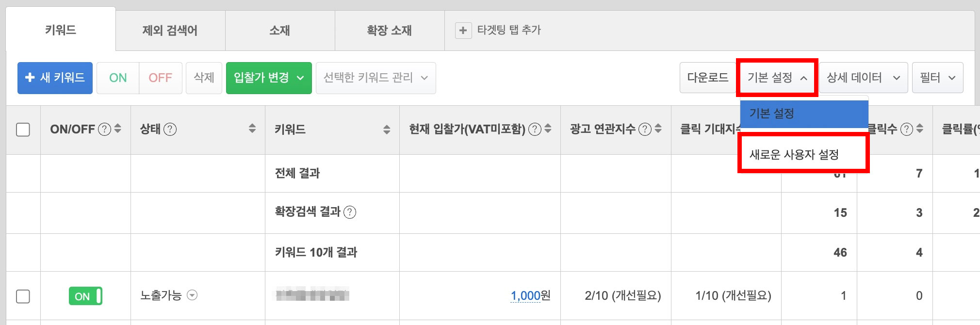The image size is (980, 325).
Task: Click help icon next to 상태 header
Action: click(x=170, y=130)
